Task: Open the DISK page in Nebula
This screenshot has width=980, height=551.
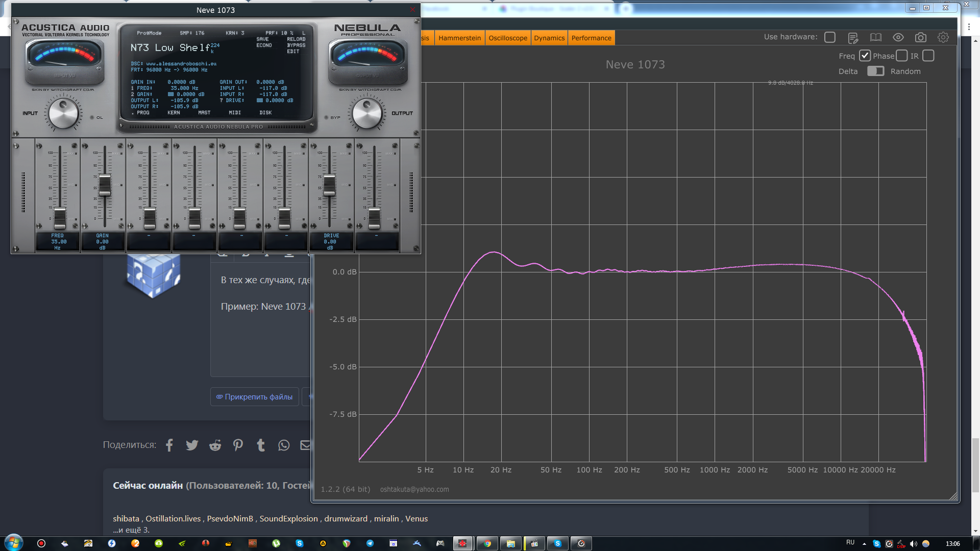Action: (265, 113)
